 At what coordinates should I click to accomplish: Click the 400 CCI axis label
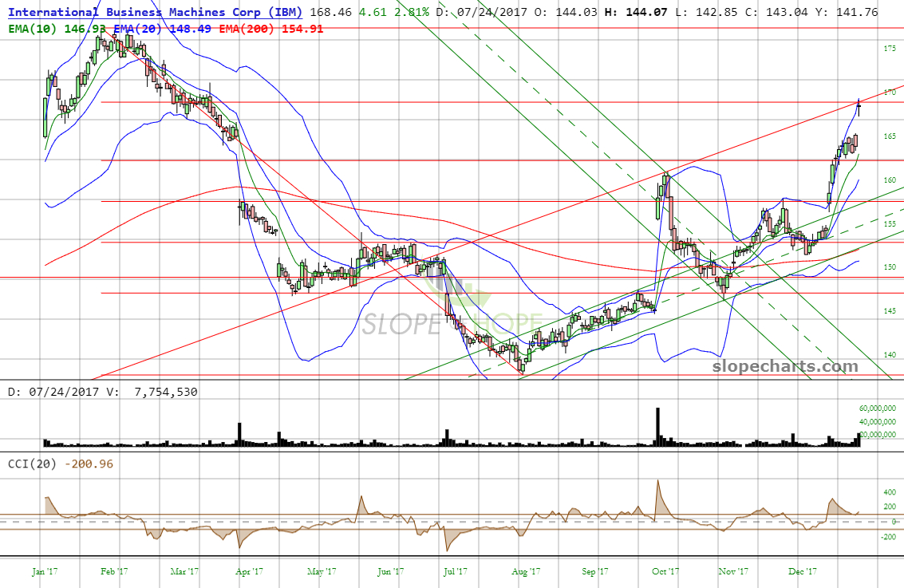[890, 491]
